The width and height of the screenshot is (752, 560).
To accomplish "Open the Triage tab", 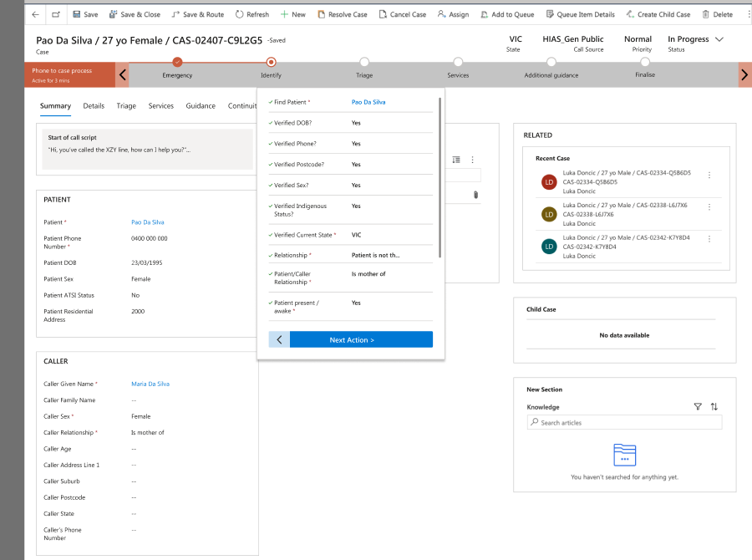I will 126,106.
